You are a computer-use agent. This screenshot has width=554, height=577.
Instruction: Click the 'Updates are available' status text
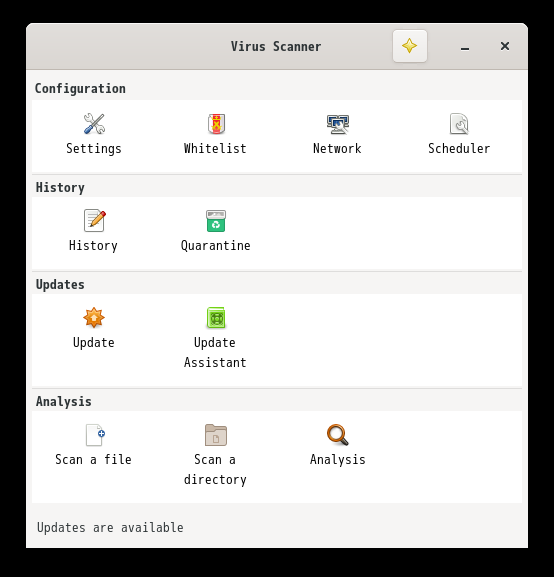[110, 528]
